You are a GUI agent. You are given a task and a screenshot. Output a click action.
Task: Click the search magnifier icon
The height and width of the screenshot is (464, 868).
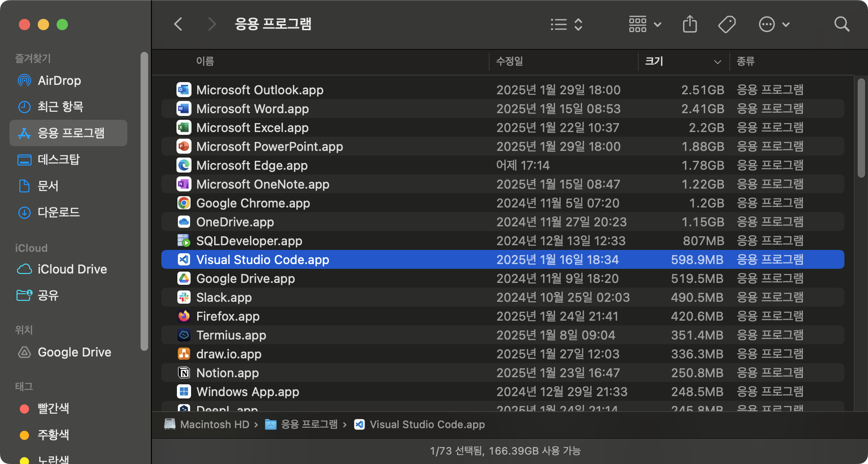pos(842,24)
